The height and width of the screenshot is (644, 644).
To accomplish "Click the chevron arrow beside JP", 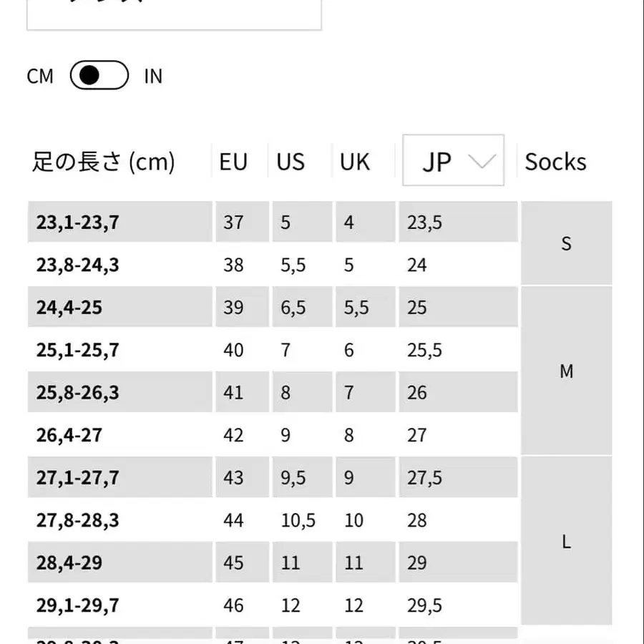I will point(482,161).
